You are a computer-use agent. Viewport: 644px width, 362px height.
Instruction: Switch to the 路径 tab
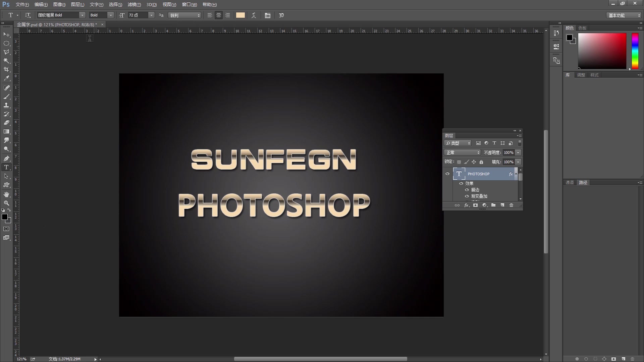tap(583, 183)
